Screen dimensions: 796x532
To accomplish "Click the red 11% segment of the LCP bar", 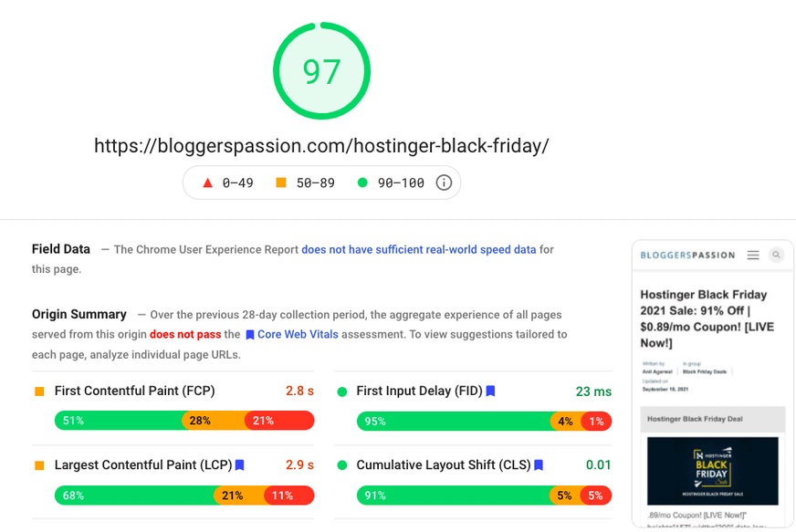I will click(288, 495).
